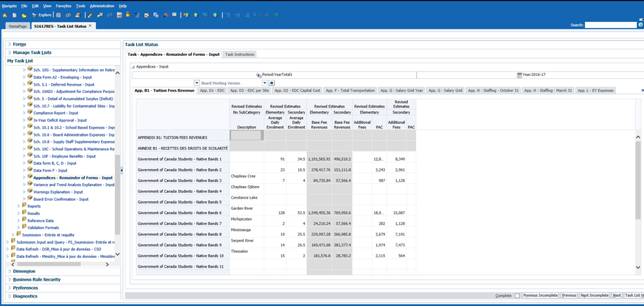Click the form icon beside Appendices - Input title

pyautogui.click(x=132, y=67)
